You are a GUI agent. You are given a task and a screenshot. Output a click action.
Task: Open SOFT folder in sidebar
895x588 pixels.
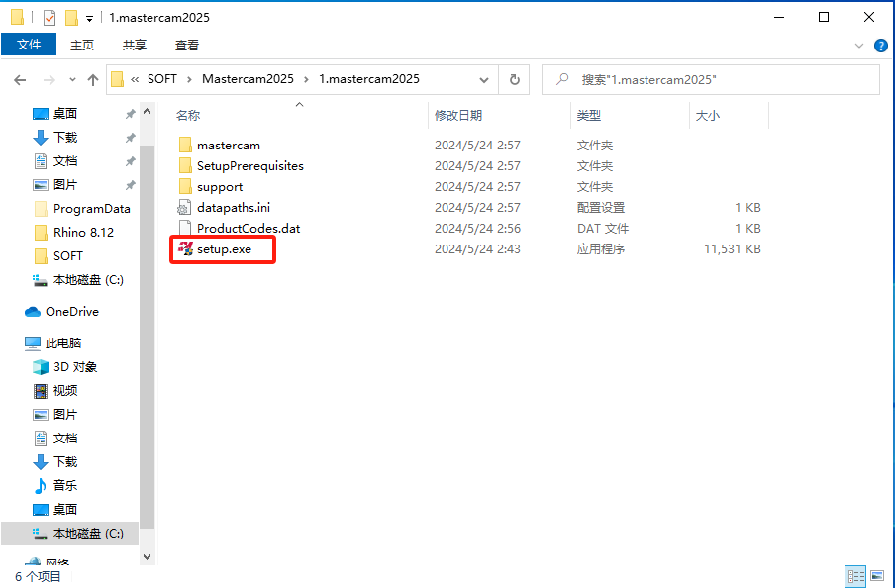[58, 256]
